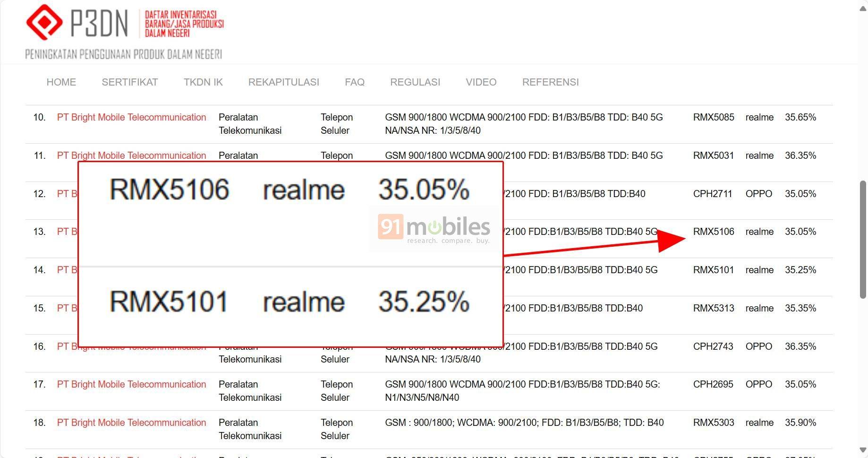Image resolution: width=868 pixels, height=458 pixels.
Task: Open the REFERENSI menu item
Action: (551, 82)
